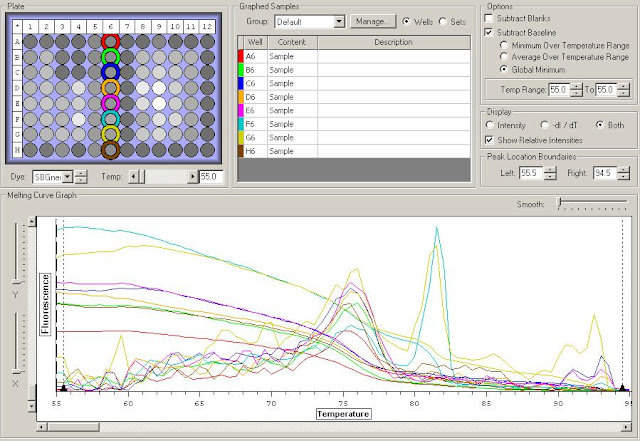The height and width of the screenshot is (441, 640).
Task: Toggle the Subtract Baseline checkbox
Action: [x=489, y=32]
